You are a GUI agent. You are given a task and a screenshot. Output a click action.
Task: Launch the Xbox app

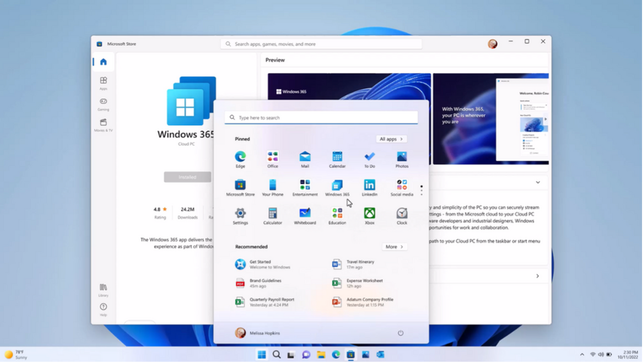[369, 214]
